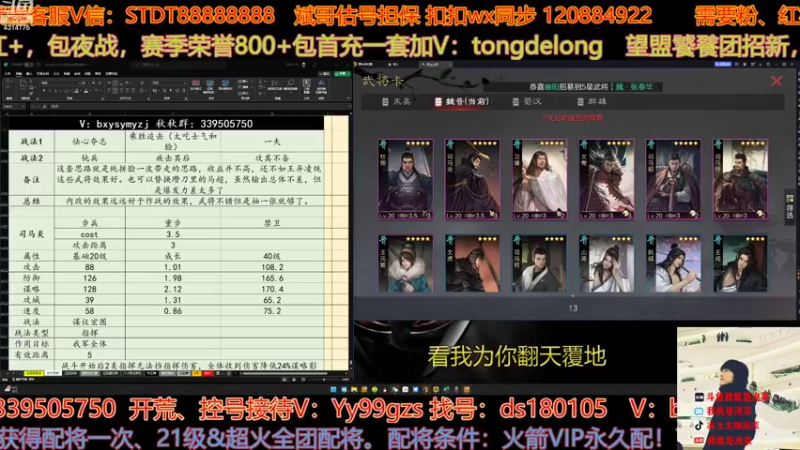Select the white-robed long-haired five-star hero card
This screenshot has height=450, width=800.
540,180
